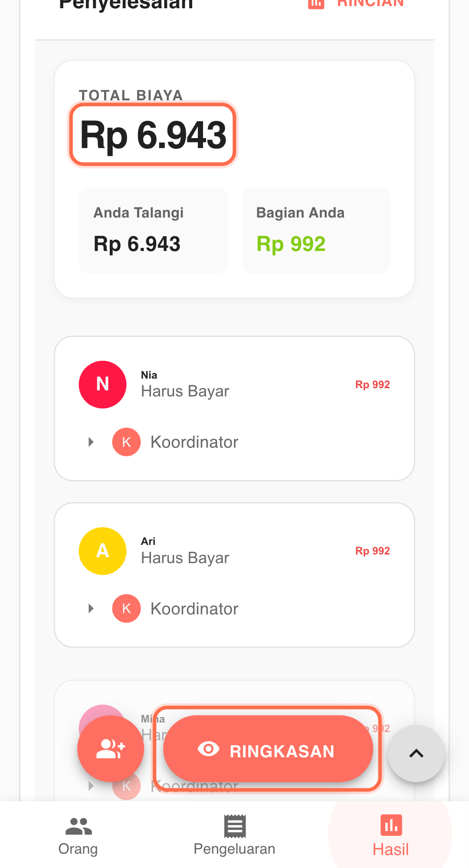Expand Koordinator under Ari
The height and width of the screenshot is (868, 469).
91,608
